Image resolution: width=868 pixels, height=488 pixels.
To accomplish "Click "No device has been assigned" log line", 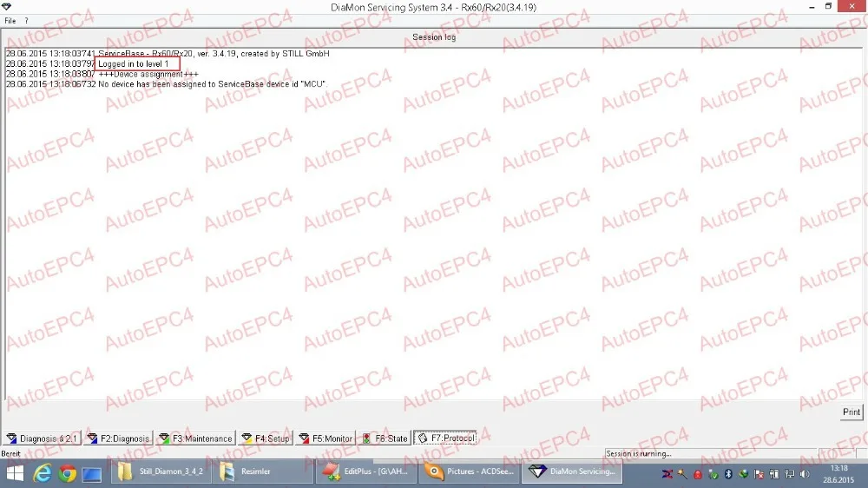I will [213, 84].
